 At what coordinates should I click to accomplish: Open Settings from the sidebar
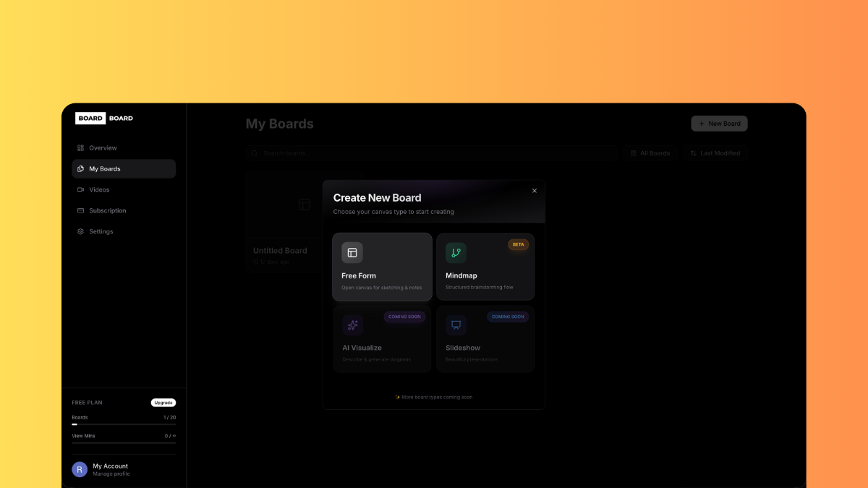[101, 232]
